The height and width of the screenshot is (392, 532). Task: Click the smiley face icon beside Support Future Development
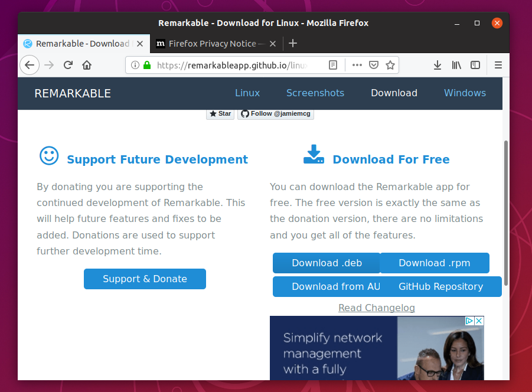tap(49, 156)
